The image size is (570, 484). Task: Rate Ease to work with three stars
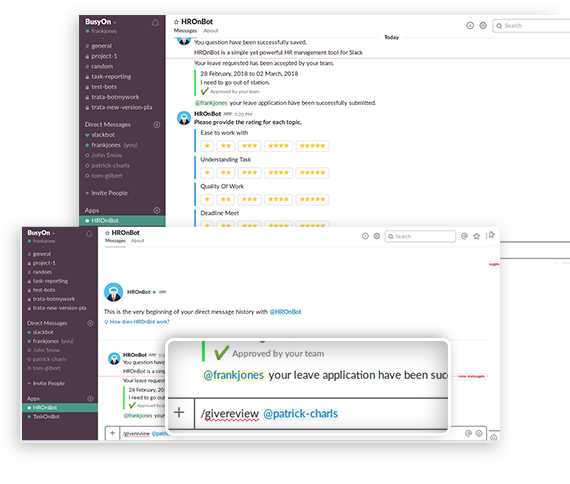click(x=249, y=146)
